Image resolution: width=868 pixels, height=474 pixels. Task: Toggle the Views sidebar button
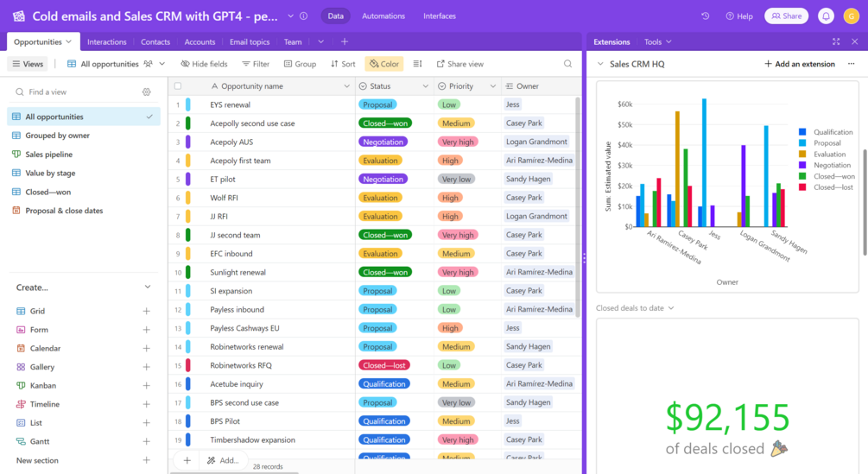(x=28, y=64)
